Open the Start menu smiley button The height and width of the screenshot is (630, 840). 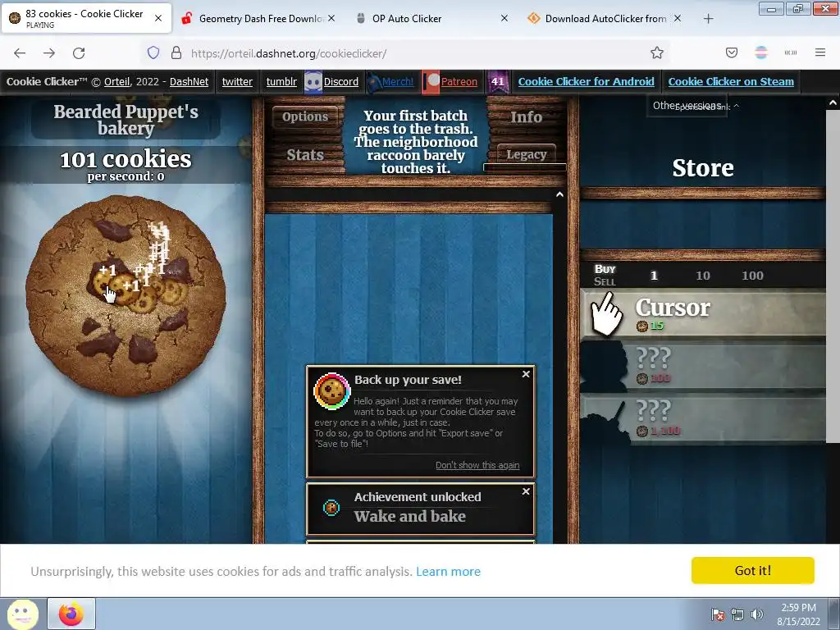(x=22, y=614)
